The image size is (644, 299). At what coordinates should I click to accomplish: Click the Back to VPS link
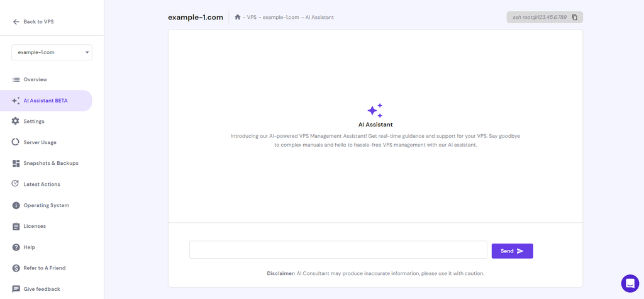[x=38, y=22]
